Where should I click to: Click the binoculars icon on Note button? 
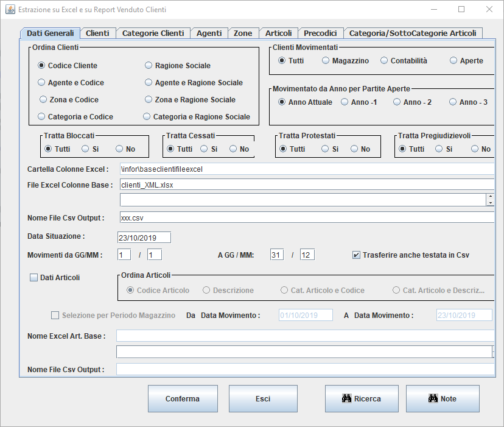[433, 398]
